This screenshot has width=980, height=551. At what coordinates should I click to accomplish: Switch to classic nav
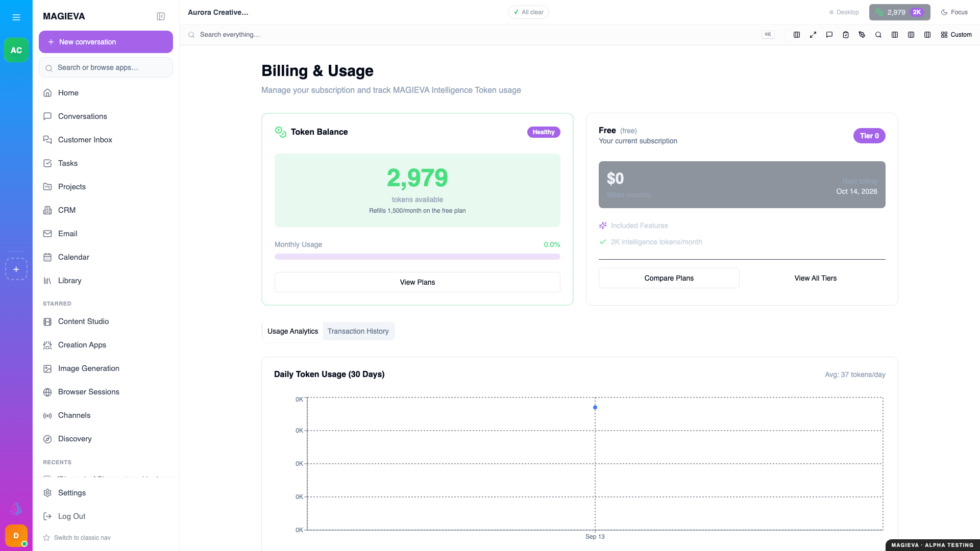[x=77, y=538]
